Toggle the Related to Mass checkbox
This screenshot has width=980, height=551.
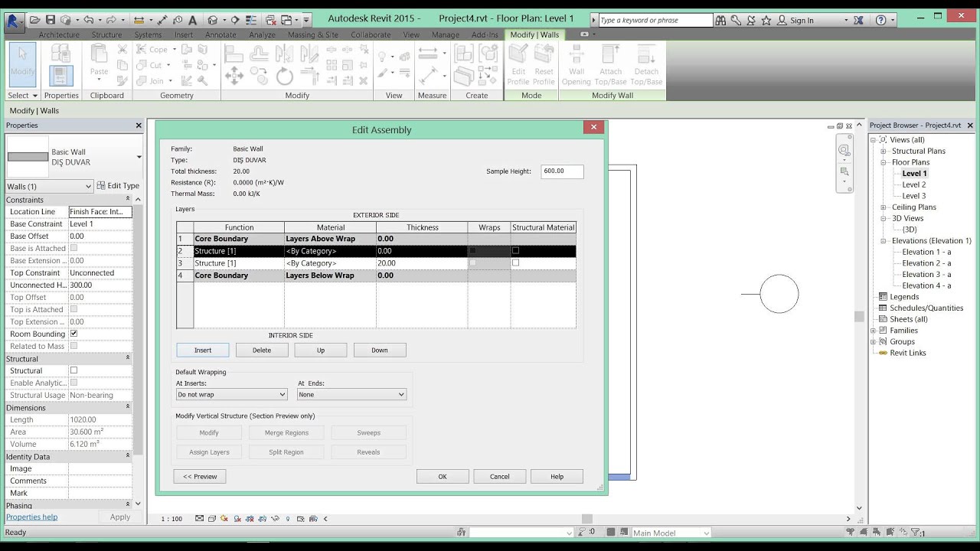[73, 346]
